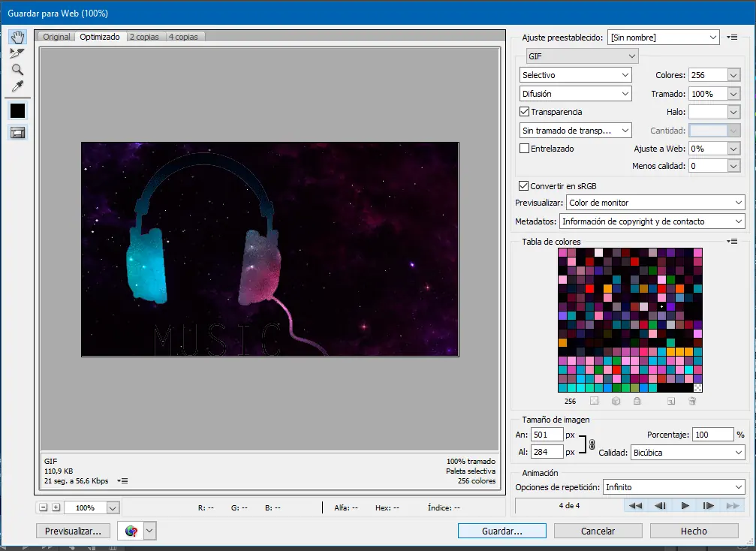Go to previous animation frame
This screenshot has width=756, height=551.
tap(660, 506)
